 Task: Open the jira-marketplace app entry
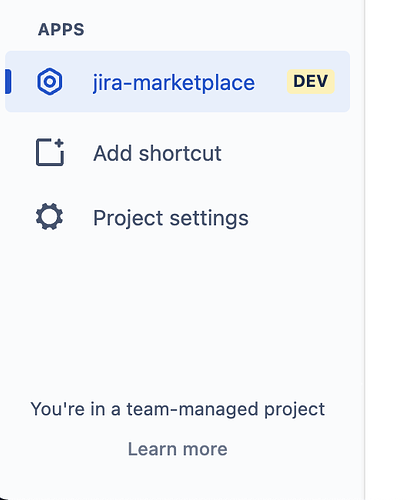(177, 82)
